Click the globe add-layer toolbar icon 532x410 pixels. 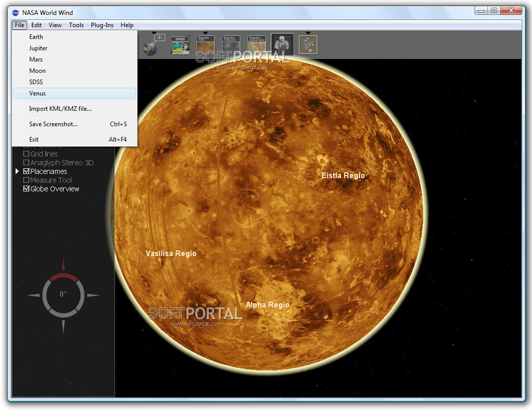[153, 45]
